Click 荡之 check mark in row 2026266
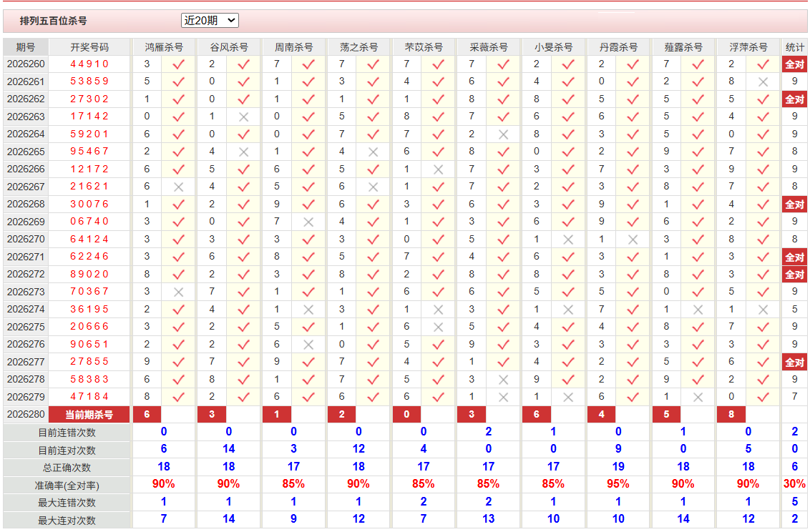 click(x=374, y=169)
